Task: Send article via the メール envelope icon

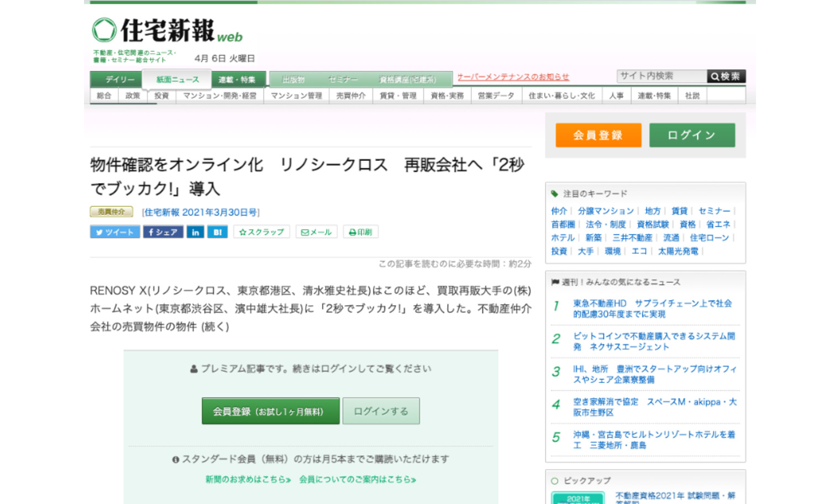Action: pyautogui.click(x=316, y=232)
